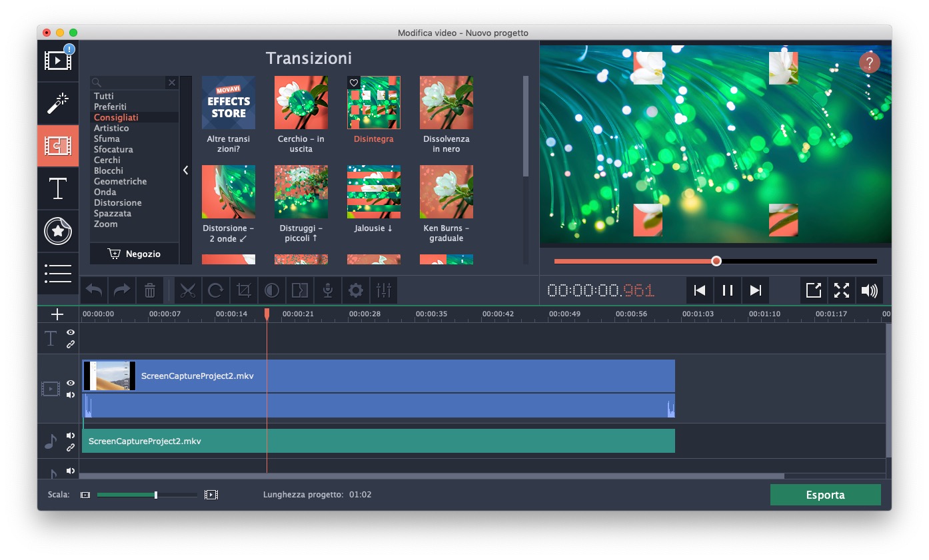Click the transitions search field

128,83
